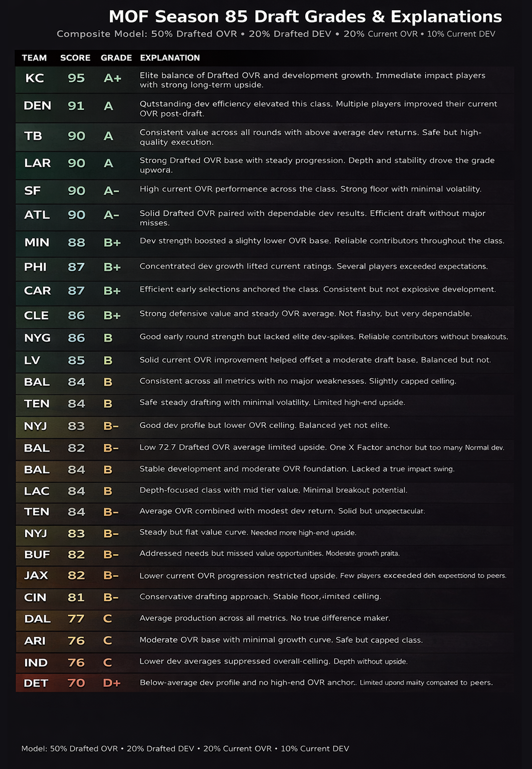The height and width of the screenshot is (769, 532).
Task: Click the page title MOF Season 85
Action: pos(305,16)
